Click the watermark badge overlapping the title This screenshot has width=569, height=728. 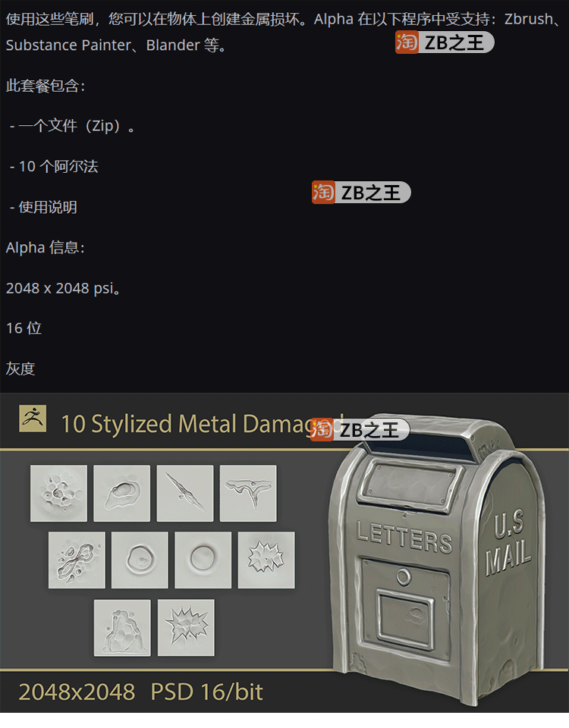[x=360, y=430]
